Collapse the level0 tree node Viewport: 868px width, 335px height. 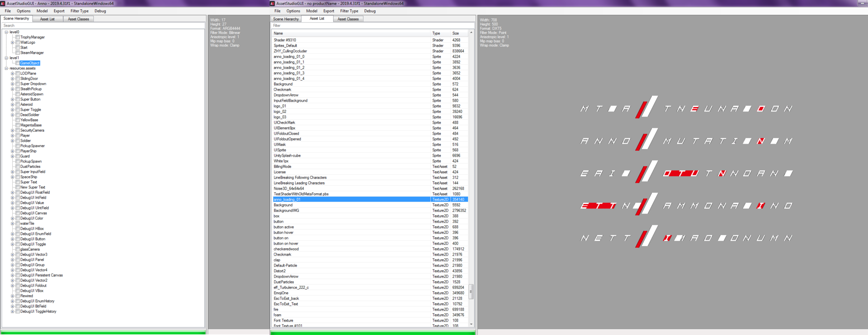coord(6,32)
